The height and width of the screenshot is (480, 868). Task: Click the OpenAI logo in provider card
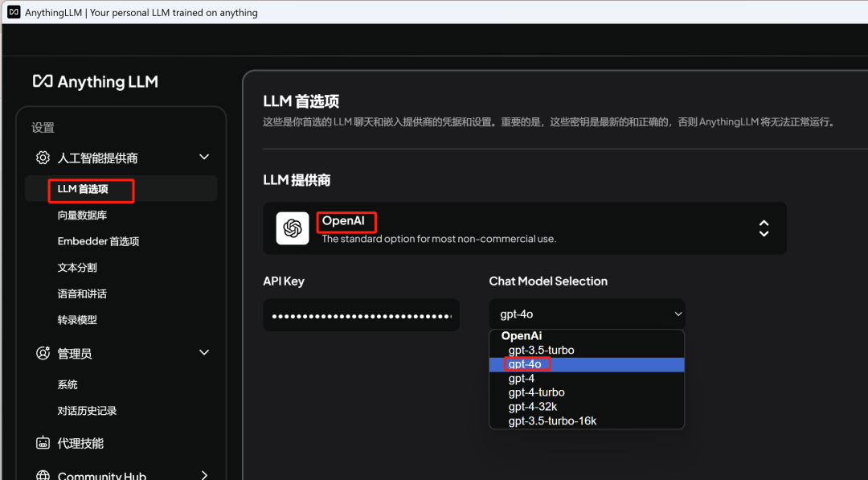pyautogui.click(x=293, y=228)
